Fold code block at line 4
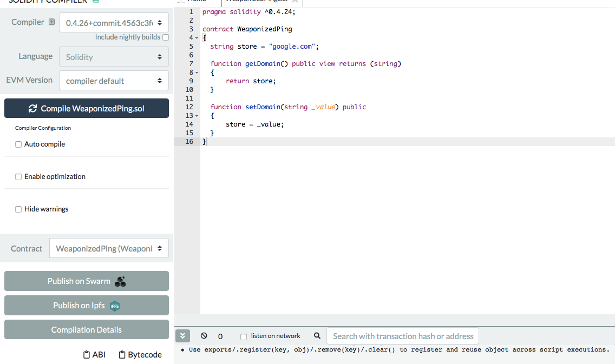 pos(197,38)
